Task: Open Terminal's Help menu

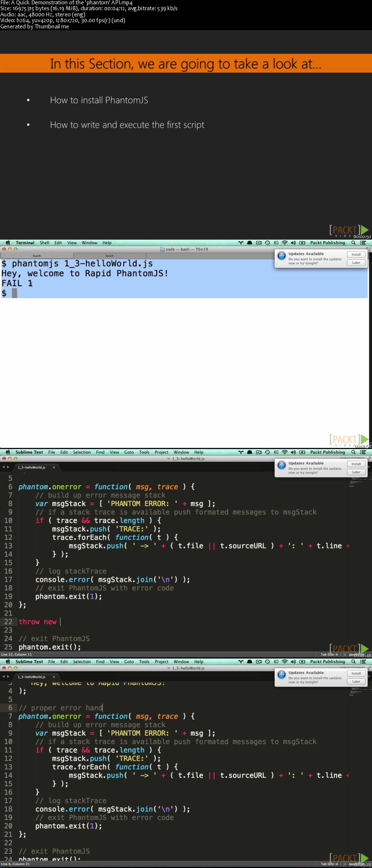Action: click(x=107, y=243)
